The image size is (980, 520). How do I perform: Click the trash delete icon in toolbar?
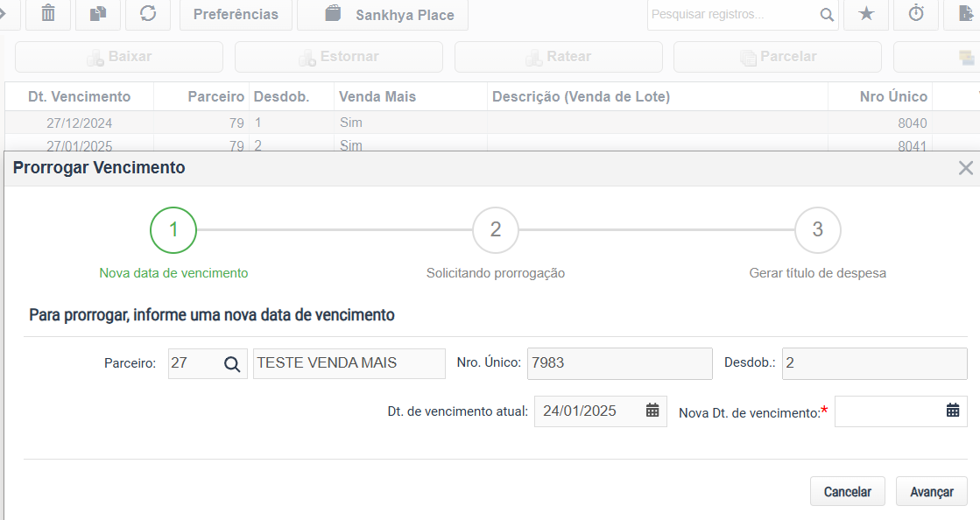[48, 13]
